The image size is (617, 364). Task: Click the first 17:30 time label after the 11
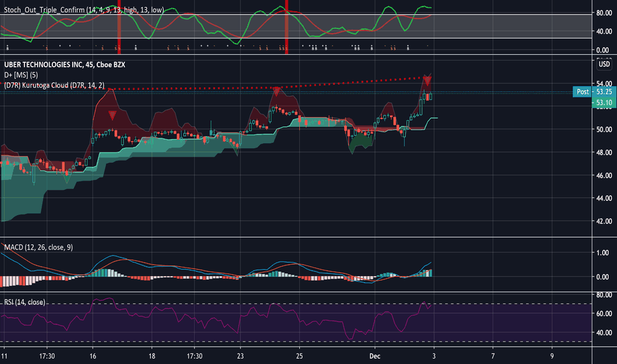pos(47,356)
